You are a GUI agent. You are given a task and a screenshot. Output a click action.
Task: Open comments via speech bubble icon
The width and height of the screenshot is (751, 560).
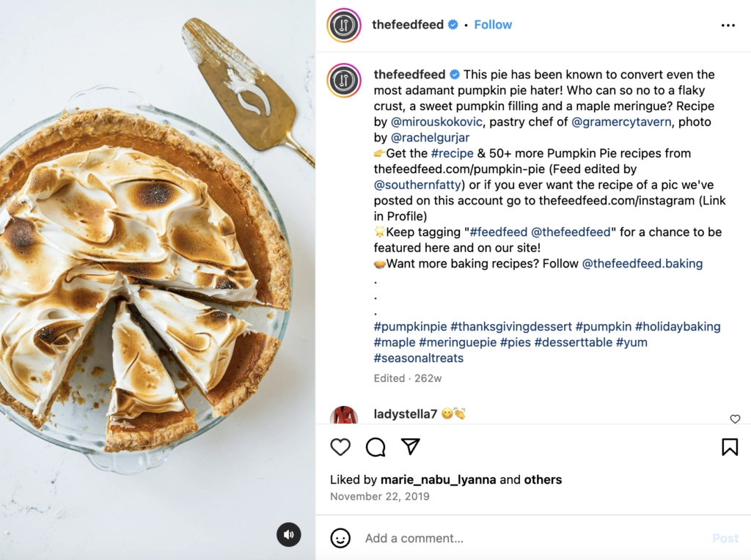click(375, 447)
